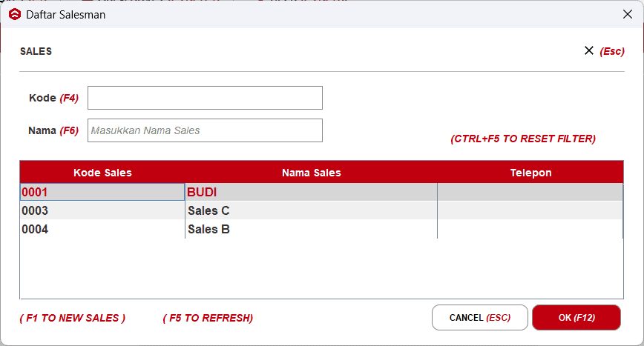The image size is (644, 346).
Task: Focus the Kode (F4) input field
Action: (205, 98)
